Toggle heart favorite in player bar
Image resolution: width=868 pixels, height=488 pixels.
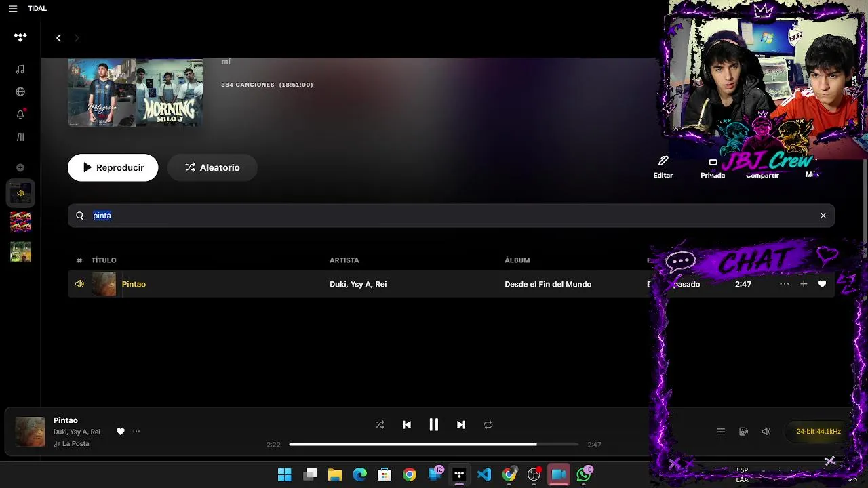121,432
